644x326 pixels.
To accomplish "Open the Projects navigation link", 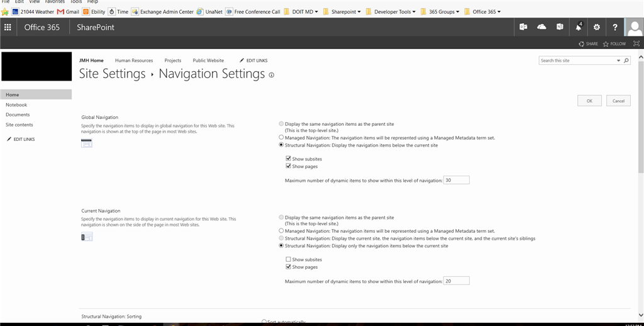I will click(x=173, y=60).
